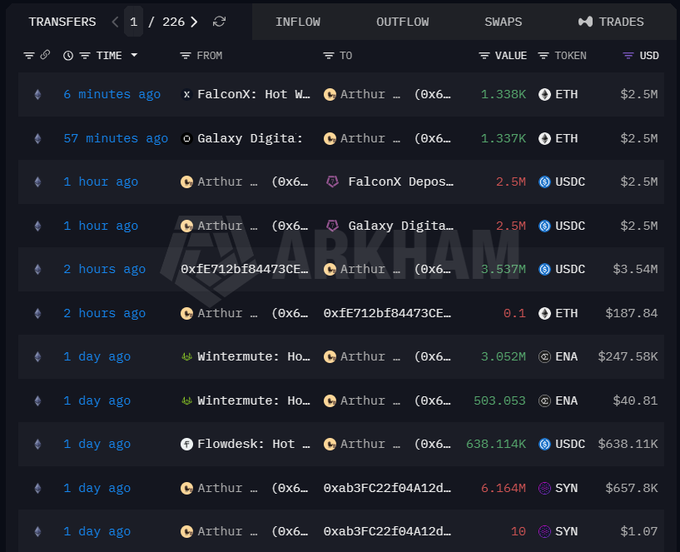Select the 3.537M value cell
Viewport: 680px width, 552px height.
pos(503,269)
